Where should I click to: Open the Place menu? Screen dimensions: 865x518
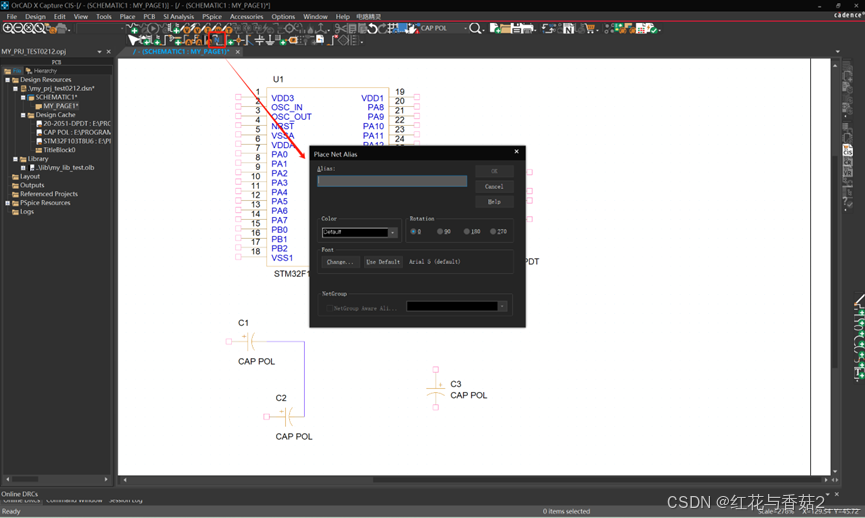[127, 17]
